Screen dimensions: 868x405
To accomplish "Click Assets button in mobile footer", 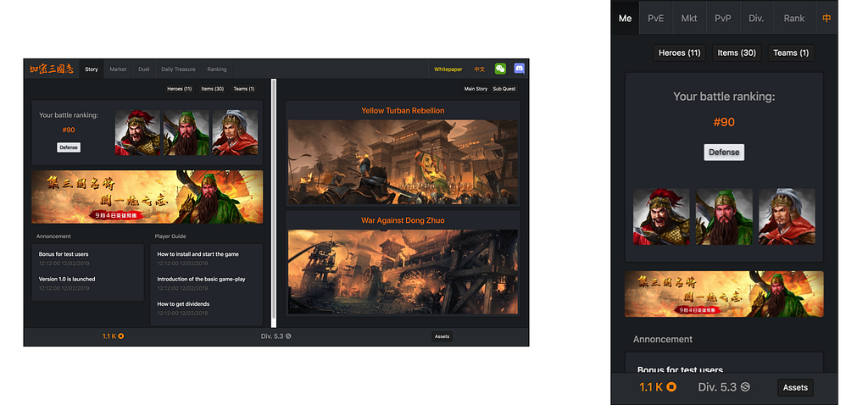I will (795, 388).
